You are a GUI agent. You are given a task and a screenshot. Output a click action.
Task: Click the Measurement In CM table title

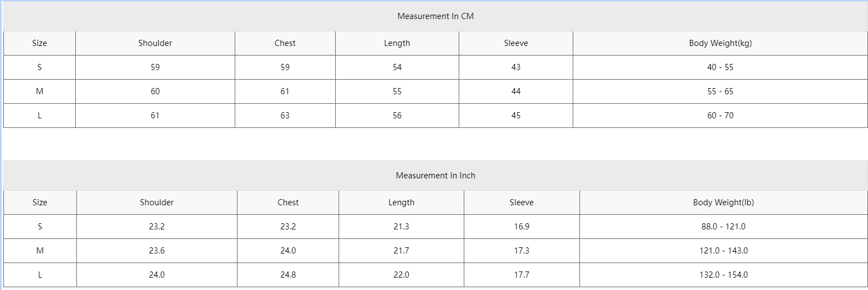[x=435, y=16]
